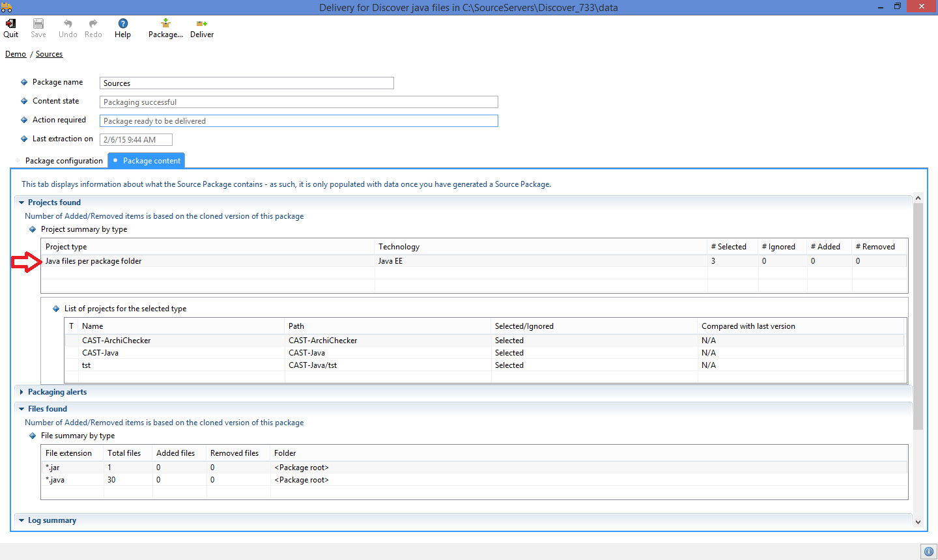938x560 pixels.
Task: Open the Sources breadcrumb link
Action: point(50,54)
